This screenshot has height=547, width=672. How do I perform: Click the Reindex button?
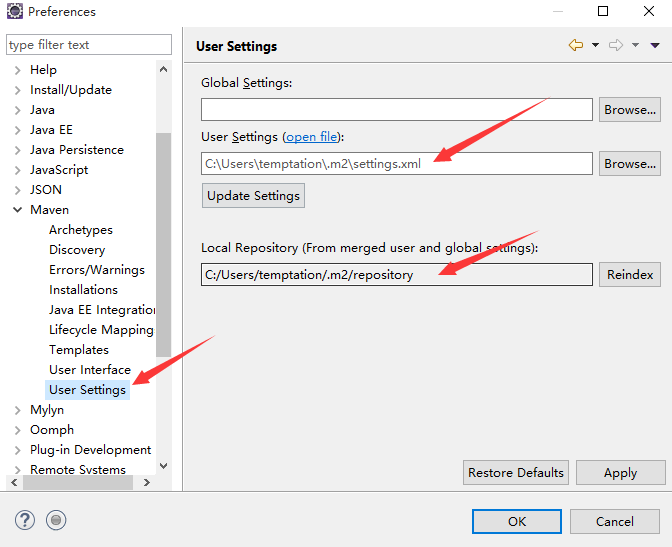pos(630,274)
